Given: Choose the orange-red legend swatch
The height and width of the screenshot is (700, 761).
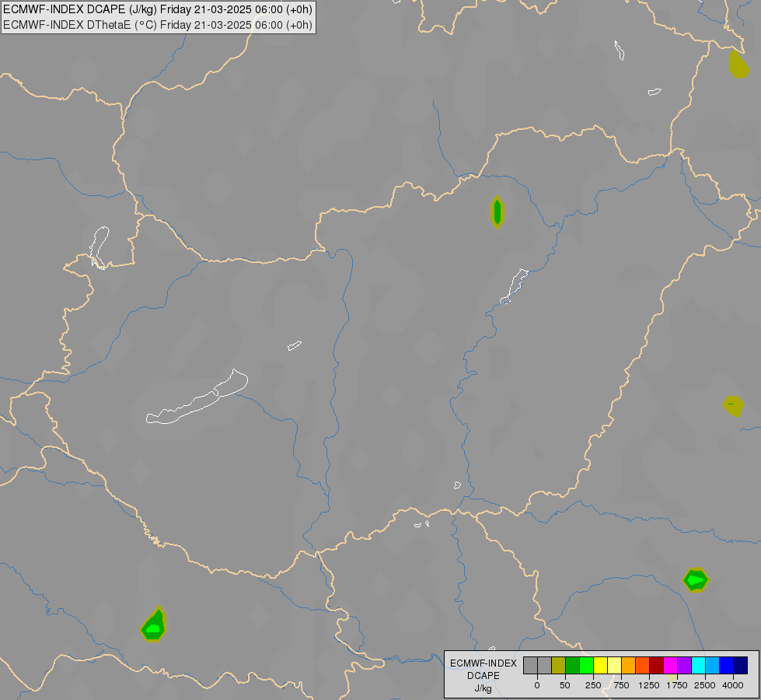Looking at the screenshot, I should click(x=643, y=666).
